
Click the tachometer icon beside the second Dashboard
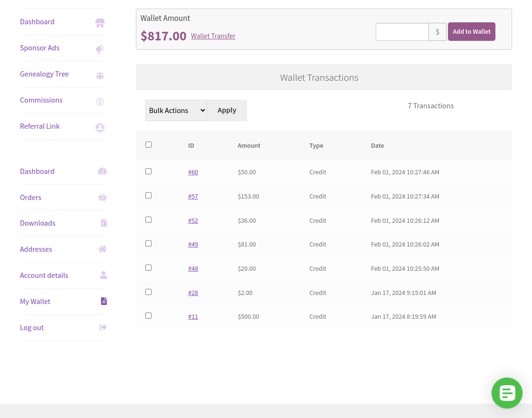pyautogui.click(x=103, y=171)
